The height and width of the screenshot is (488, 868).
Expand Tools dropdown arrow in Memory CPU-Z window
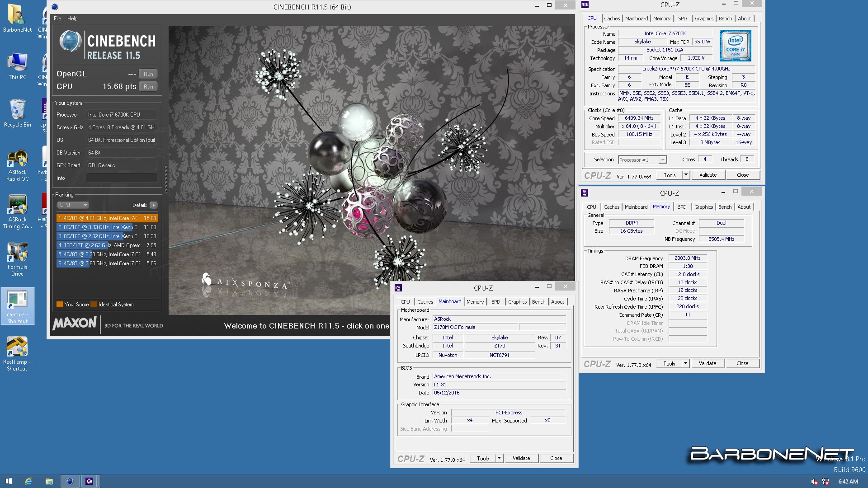685,363
